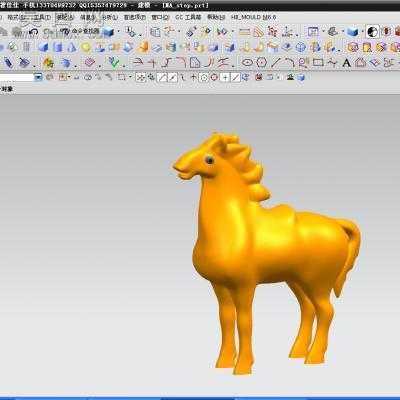Open the 首选项 menu
This screenshot has width=400, height=400.
(135, 17)
